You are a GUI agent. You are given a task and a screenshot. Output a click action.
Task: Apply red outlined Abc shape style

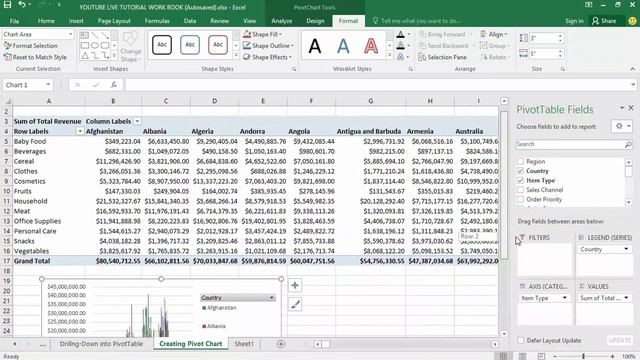point(218,45)
